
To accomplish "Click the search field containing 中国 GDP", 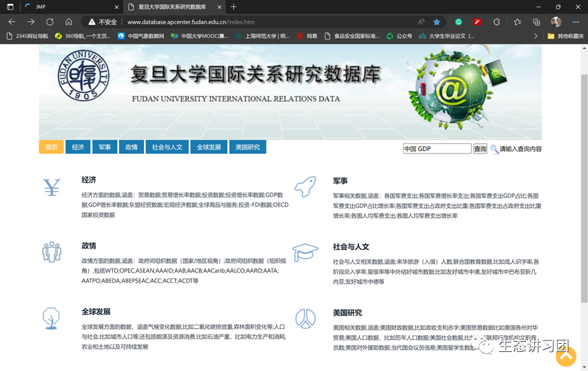I will pos(437,149).
